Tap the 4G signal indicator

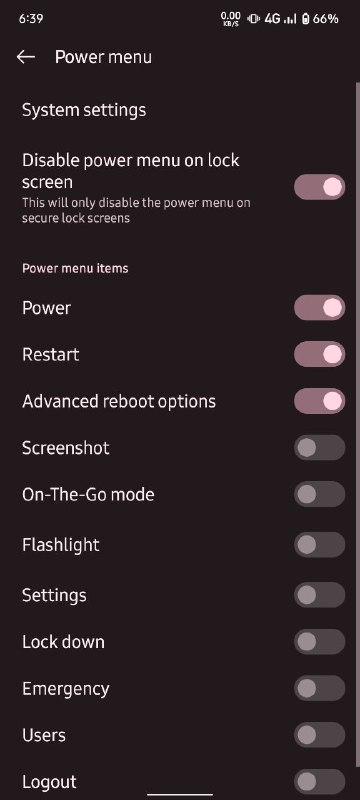click(x=272, y=19)
